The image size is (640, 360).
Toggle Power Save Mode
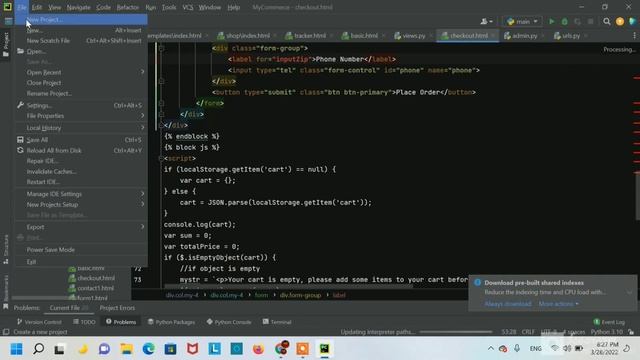pyautogui.click(x=82, y=249)
